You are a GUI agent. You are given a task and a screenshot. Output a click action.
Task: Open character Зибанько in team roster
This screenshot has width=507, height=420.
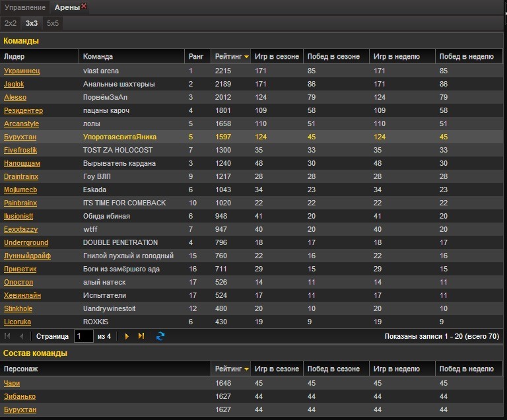(20, 397)
